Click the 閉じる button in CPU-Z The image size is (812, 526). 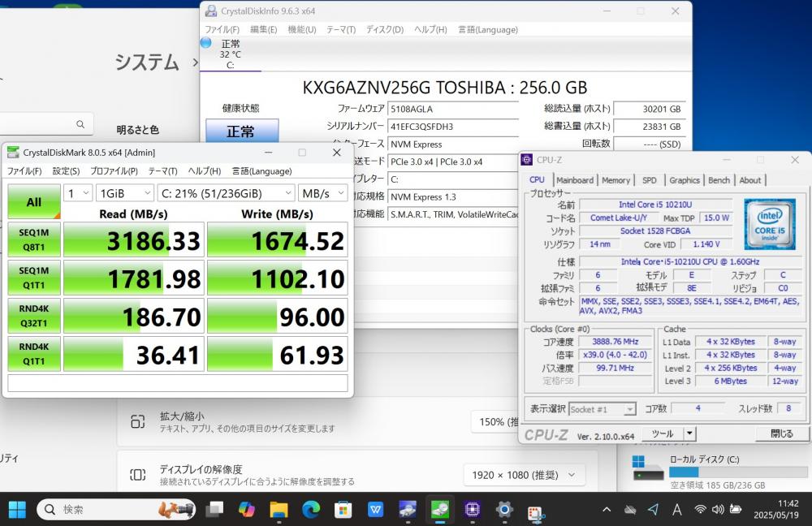point(781,433)
